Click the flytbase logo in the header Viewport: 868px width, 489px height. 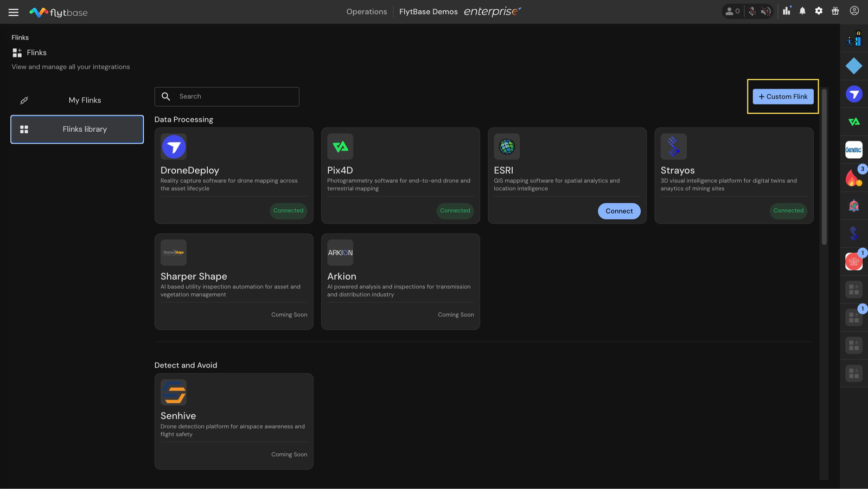point(59,12)
